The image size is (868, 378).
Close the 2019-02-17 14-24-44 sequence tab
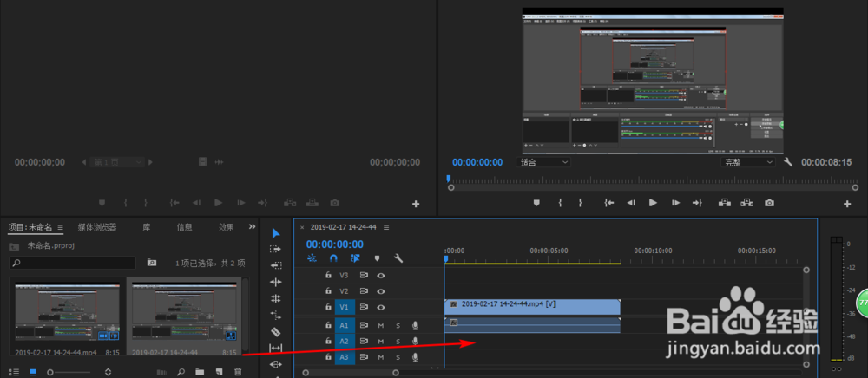point(302,227)
